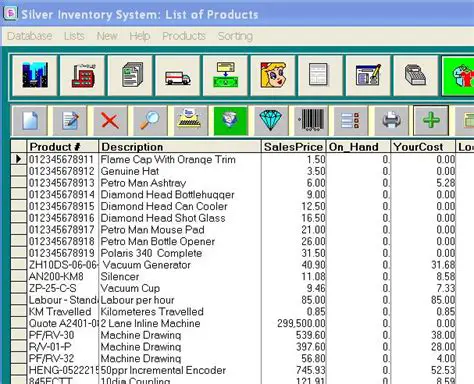This screenshot has width=474, height=384.
Task: Select YourCost value 31.68
Action: pyautogui.click(x=423, y=265)
